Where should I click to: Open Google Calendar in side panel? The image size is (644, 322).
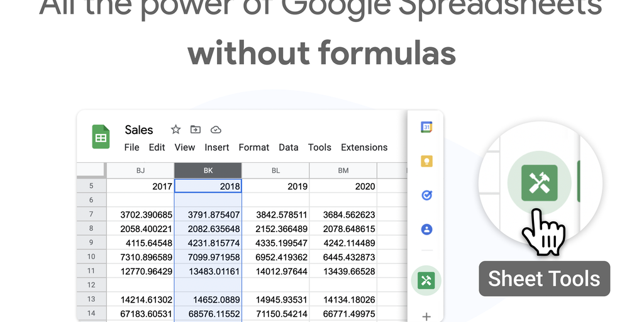426,127
